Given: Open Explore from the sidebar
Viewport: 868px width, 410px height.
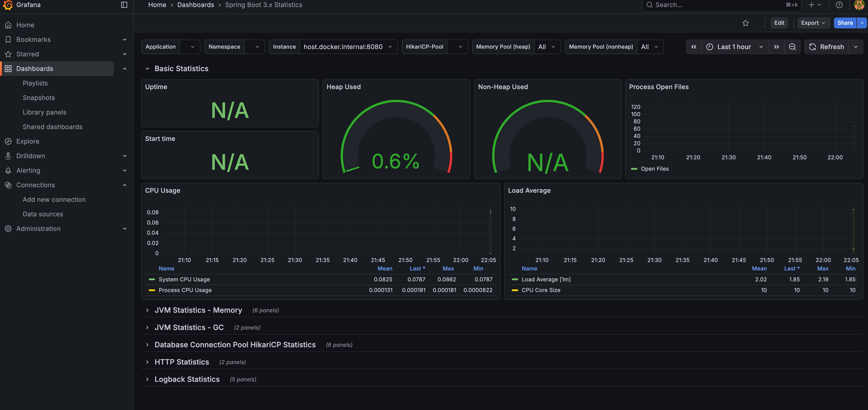Looking at the screenshot, I should click(x=28, y=141).
